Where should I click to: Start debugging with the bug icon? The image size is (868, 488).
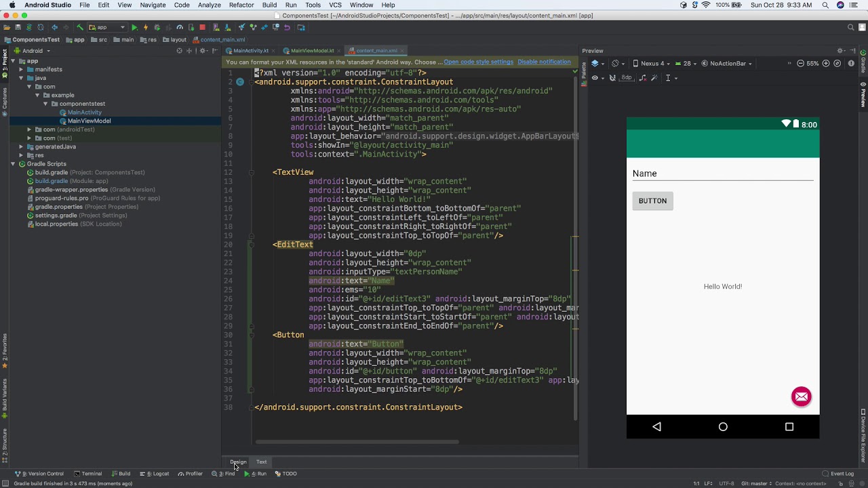click(157, 27)
